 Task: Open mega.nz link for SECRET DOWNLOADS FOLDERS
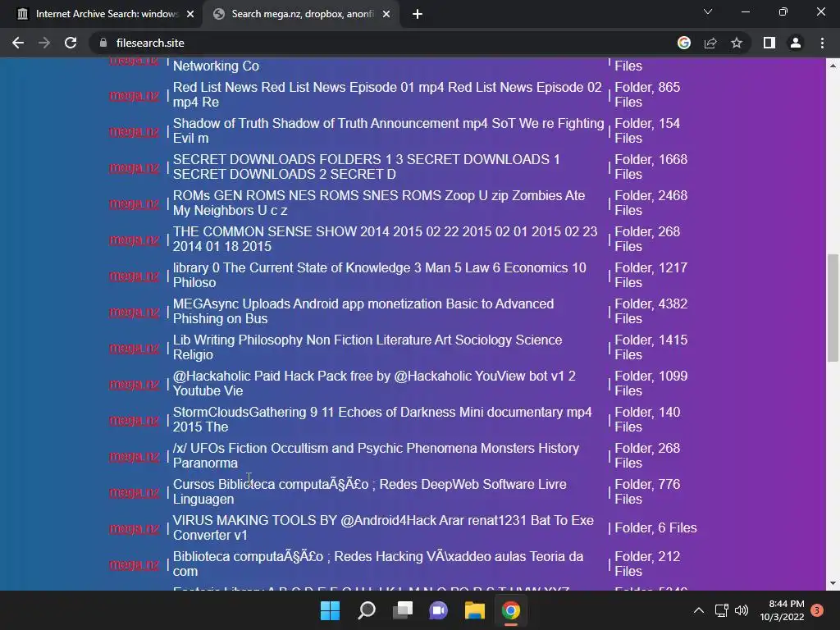coord(135,167)
